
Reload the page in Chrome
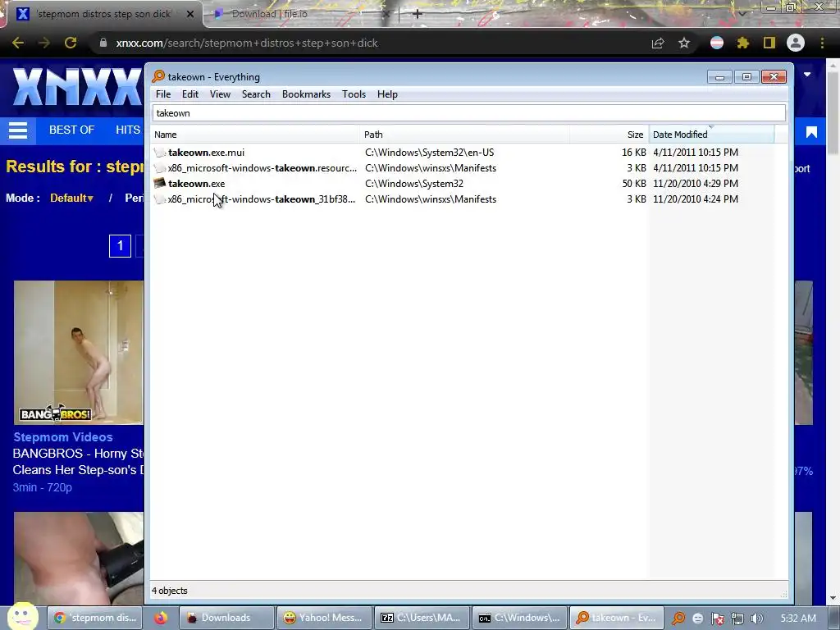pyautogui.click(x=71, y=43)
